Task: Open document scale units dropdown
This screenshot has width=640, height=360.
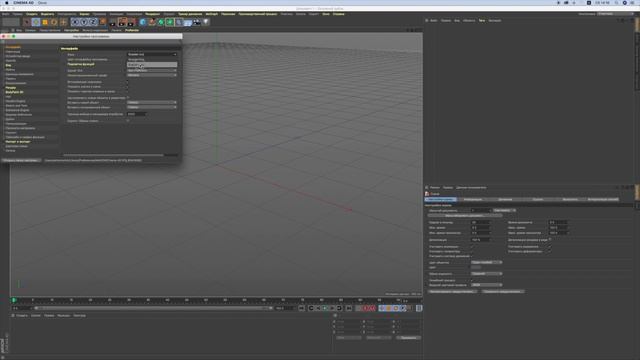Action: (504, 210)
